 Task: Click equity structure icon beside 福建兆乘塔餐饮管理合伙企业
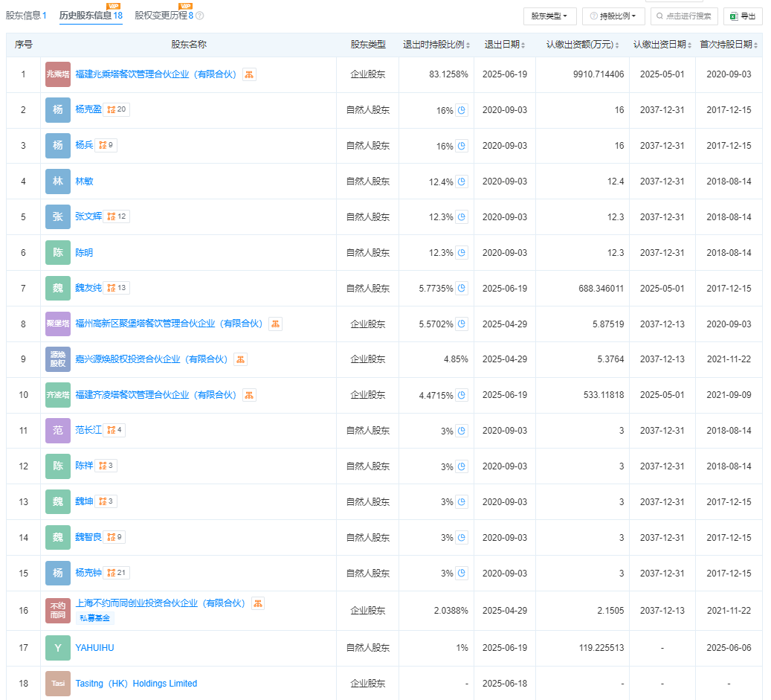click(249, 74)
